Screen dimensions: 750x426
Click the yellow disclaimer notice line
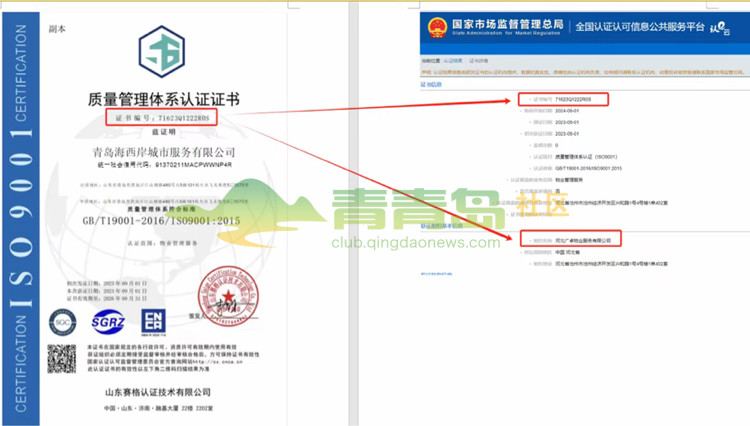tap(582, 72)
